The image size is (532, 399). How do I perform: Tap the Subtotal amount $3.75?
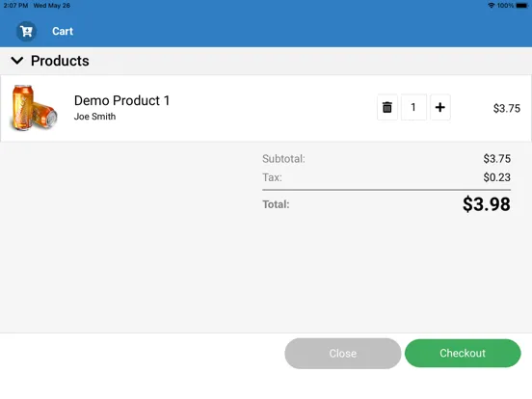click(x=496, y=158)
